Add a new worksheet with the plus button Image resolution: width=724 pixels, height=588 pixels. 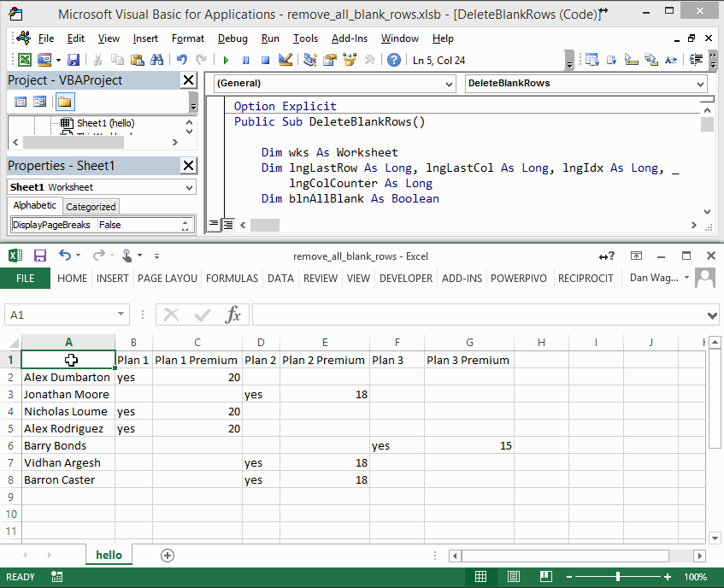[168, 555]
